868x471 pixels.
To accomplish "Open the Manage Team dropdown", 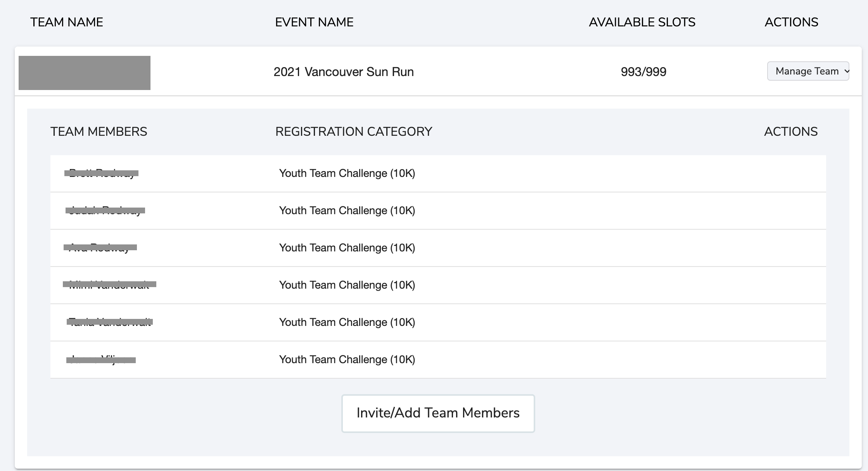I will pyautogui.click(x=808, y=71).
